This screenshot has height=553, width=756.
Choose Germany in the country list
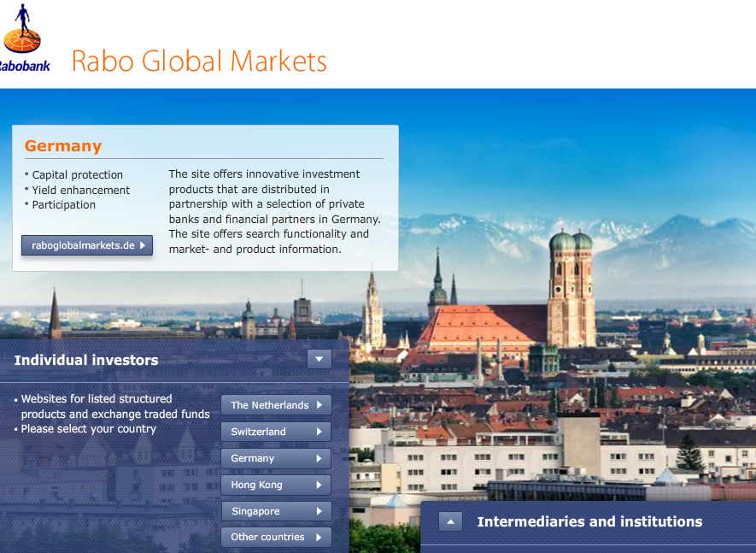[x=276, y=458]
